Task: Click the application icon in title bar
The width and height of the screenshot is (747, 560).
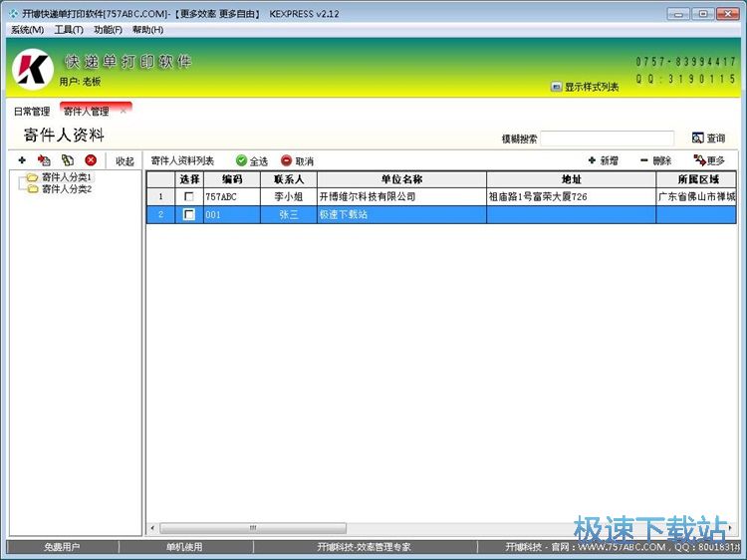Action: click(13, 14)
